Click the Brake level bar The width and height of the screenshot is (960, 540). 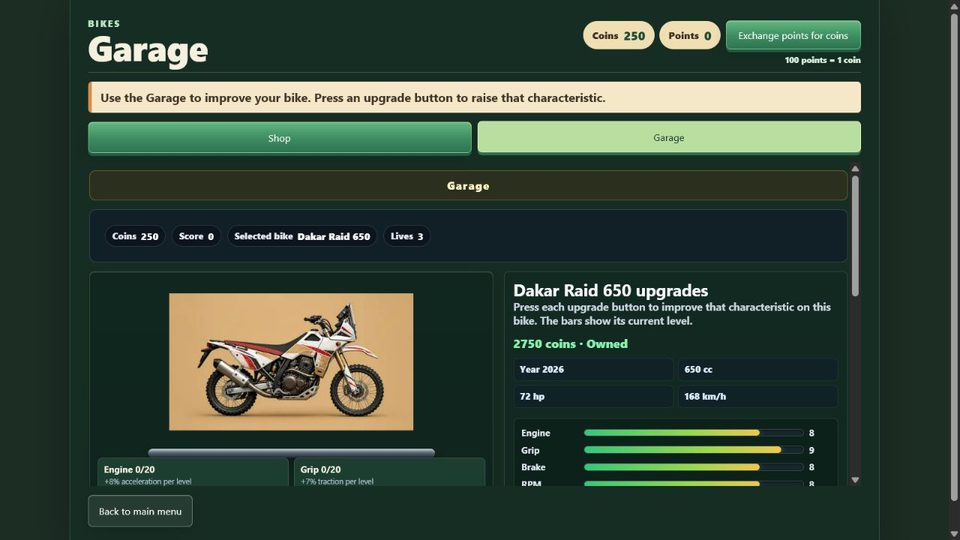(694, 467)
